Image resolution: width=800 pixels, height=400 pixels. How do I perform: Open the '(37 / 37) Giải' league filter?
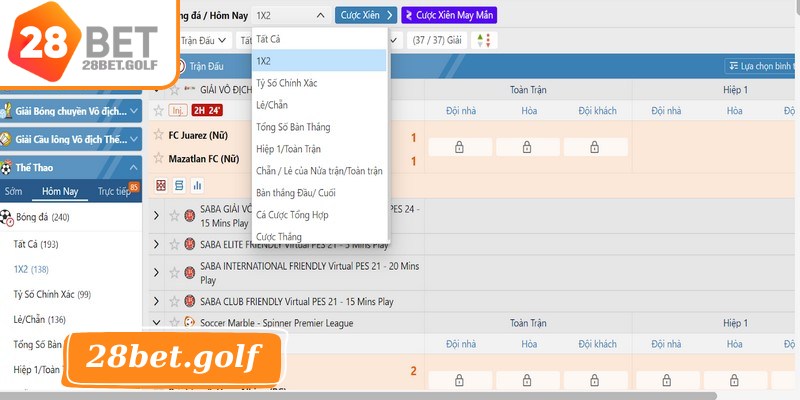click(x=438, y=40)
